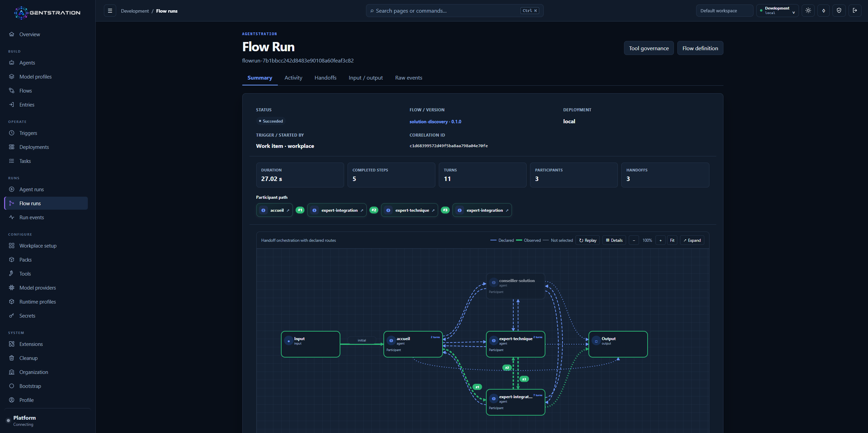
Task: Select the accueil agent node in the graph
Action: click(413, 344)
